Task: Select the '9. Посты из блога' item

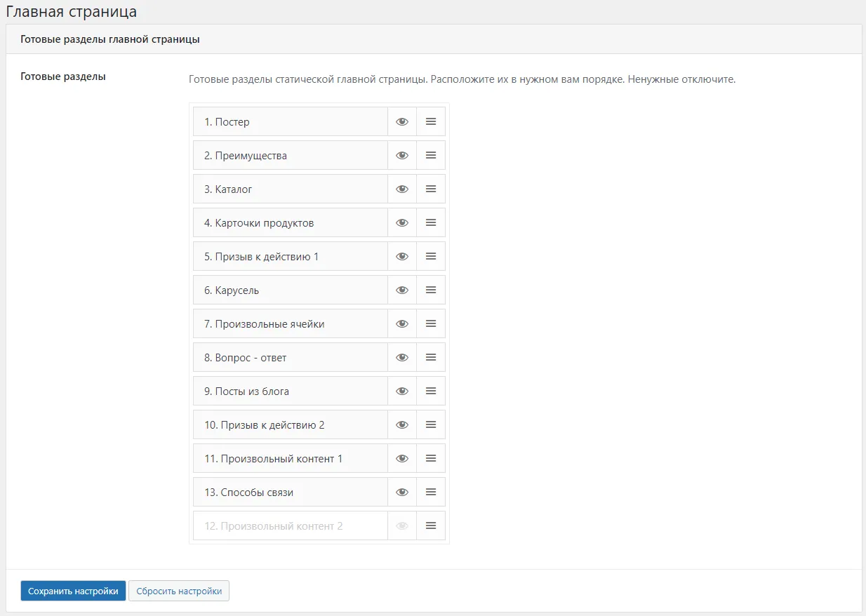Action: tap(291, 391)
